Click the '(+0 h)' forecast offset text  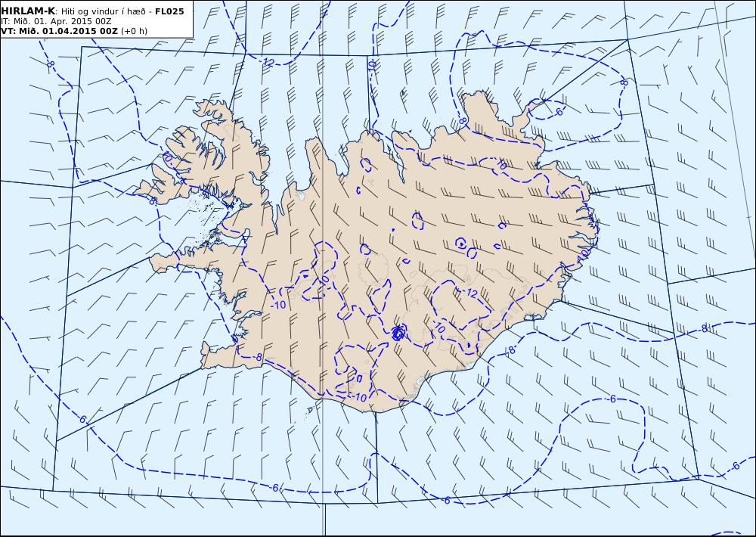(x=134, y=31)
